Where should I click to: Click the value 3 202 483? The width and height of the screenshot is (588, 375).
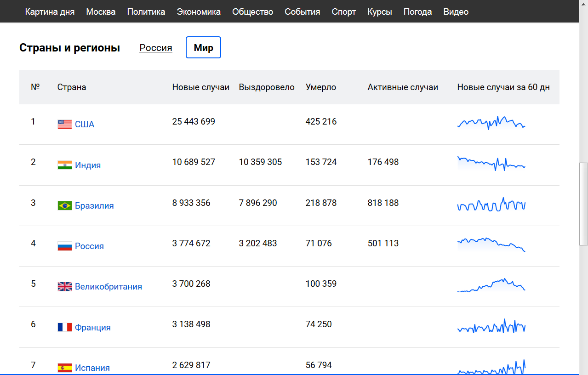[258, 243]
